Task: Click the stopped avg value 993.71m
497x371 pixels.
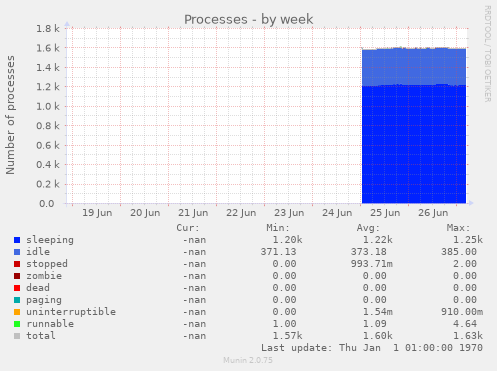Action: click(372, 264)
